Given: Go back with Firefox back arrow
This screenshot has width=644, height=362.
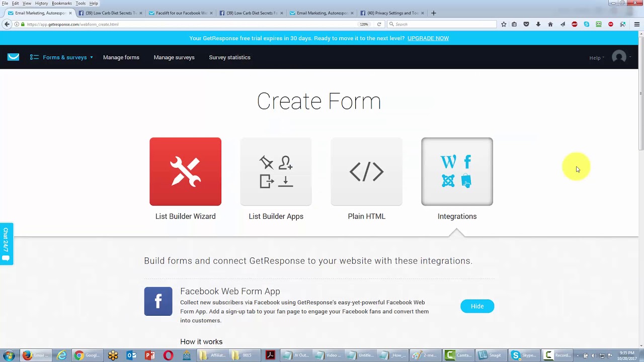Looking at the screenshot, I should [7, 24].
